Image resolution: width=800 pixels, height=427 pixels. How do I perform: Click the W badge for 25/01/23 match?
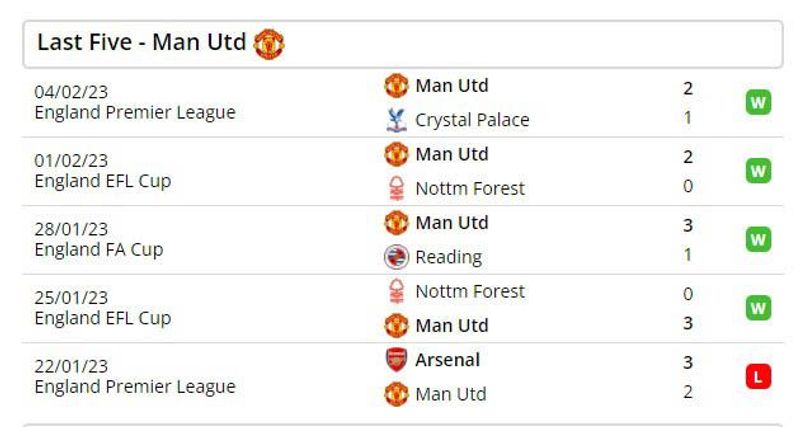click(758, 308)
